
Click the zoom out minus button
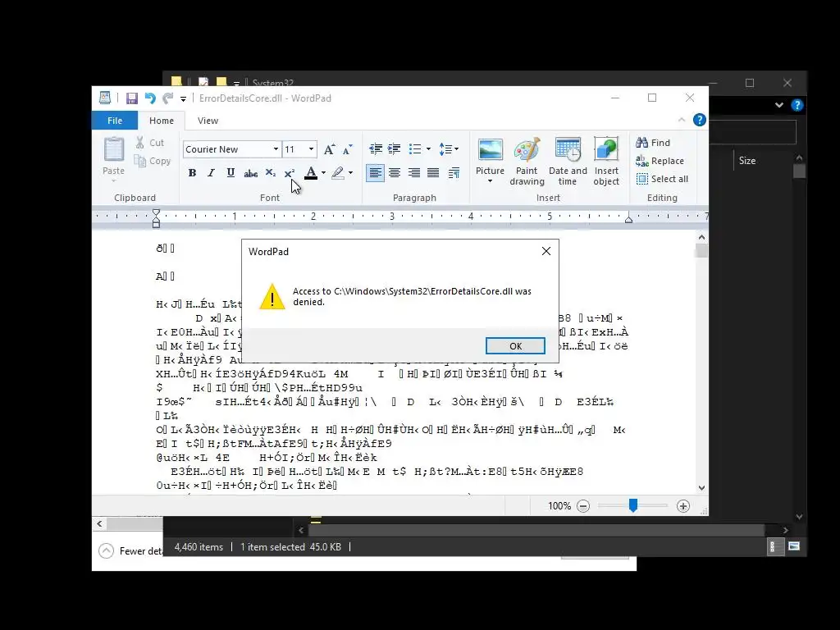[x=583, y=506]
